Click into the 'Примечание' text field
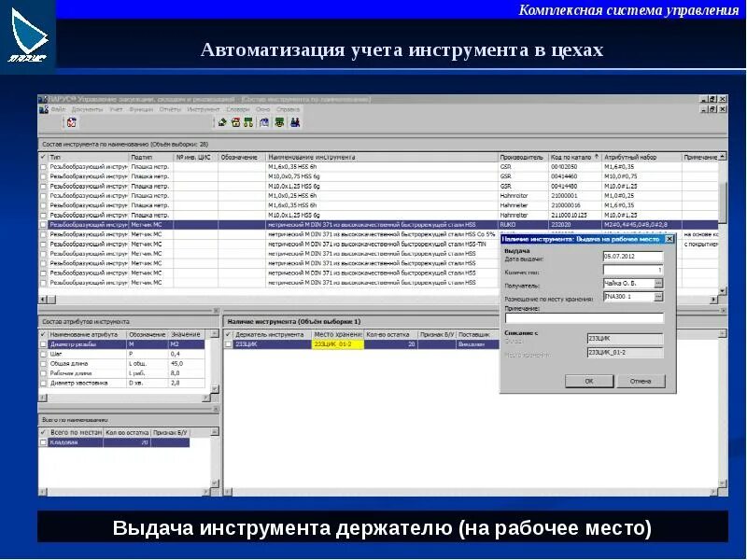Viewport: 747px width, 560px height. (585, 318)
